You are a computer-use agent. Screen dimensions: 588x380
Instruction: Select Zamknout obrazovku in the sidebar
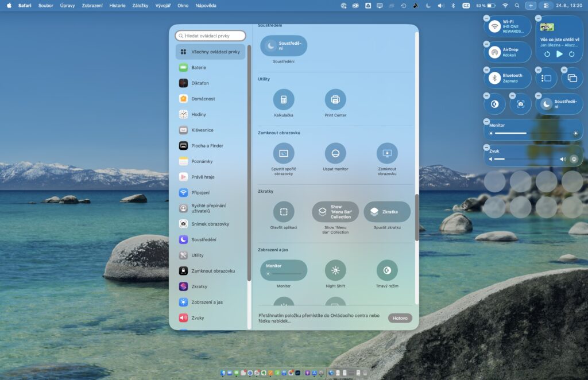click(210, 271)
